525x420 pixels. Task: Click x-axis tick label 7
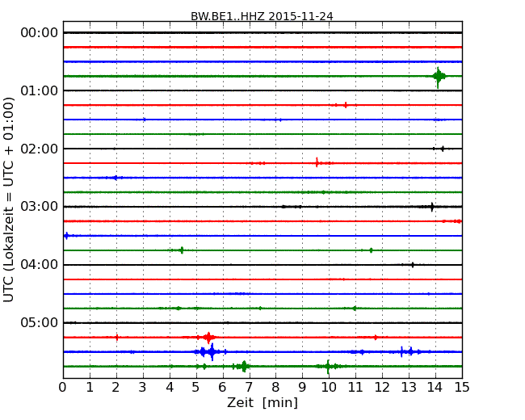(x=249, y=388)
